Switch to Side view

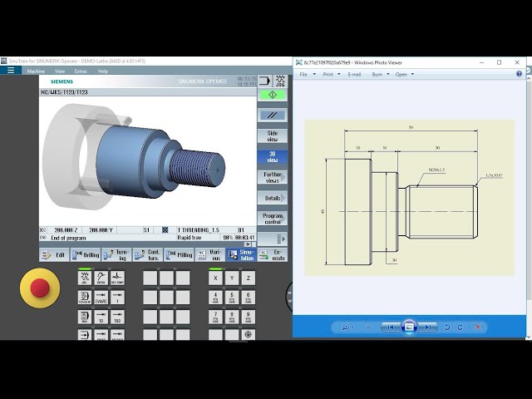pyautogui.click(x=273, y=136)
